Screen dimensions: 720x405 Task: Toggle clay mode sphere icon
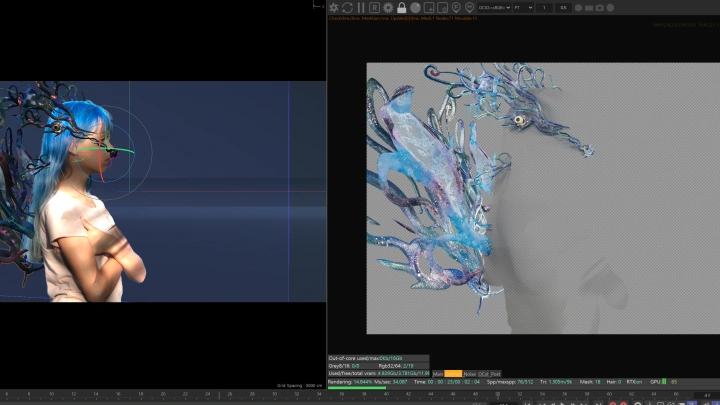pos(415,7)
